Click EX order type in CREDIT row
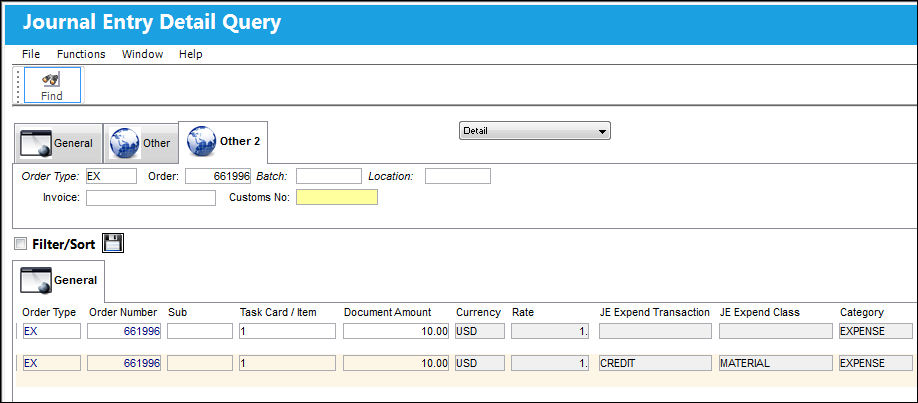 point(52,363)
